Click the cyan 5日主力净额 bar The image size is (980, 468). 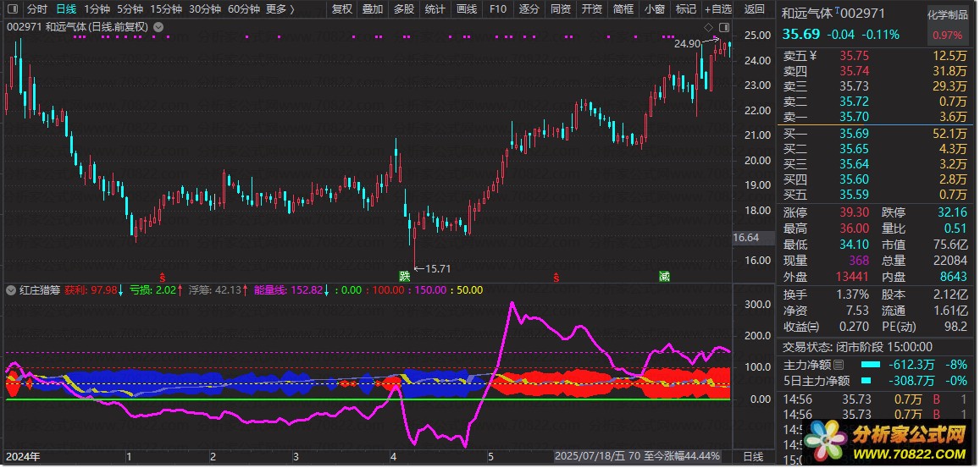click(867, 381)
